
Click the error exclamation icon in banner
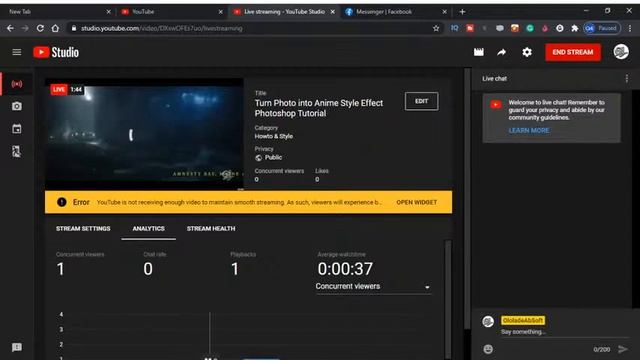point(62,202)
